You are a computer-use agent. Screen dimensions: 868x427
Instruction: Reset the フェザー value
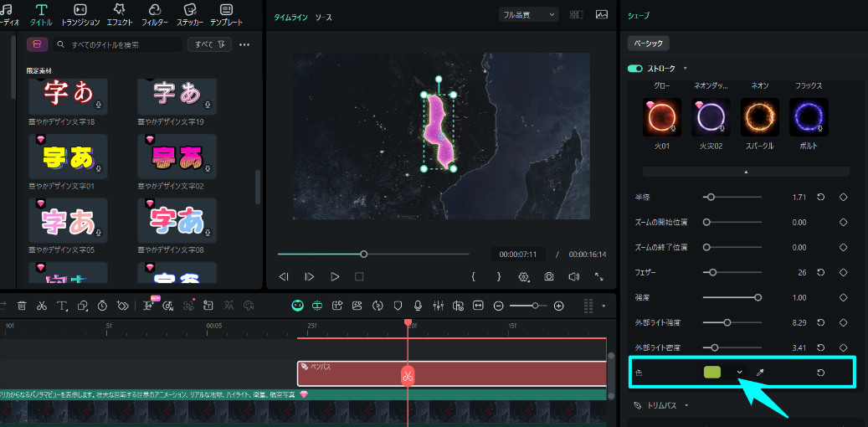[x=821, y=272]
